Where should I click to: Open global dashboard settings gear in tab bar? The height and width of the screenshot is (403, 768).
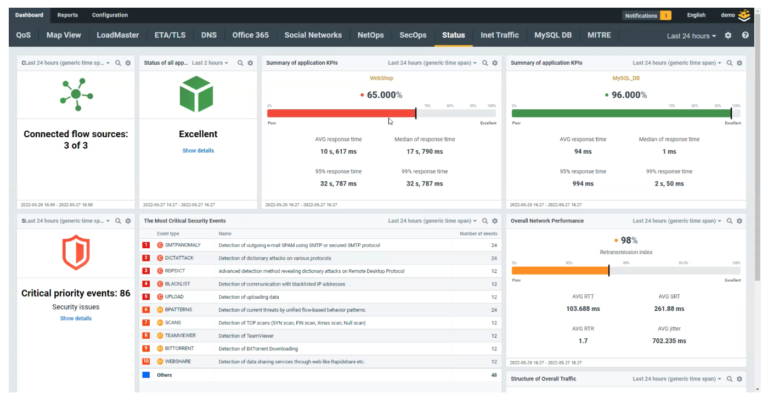tap(728, 36)
